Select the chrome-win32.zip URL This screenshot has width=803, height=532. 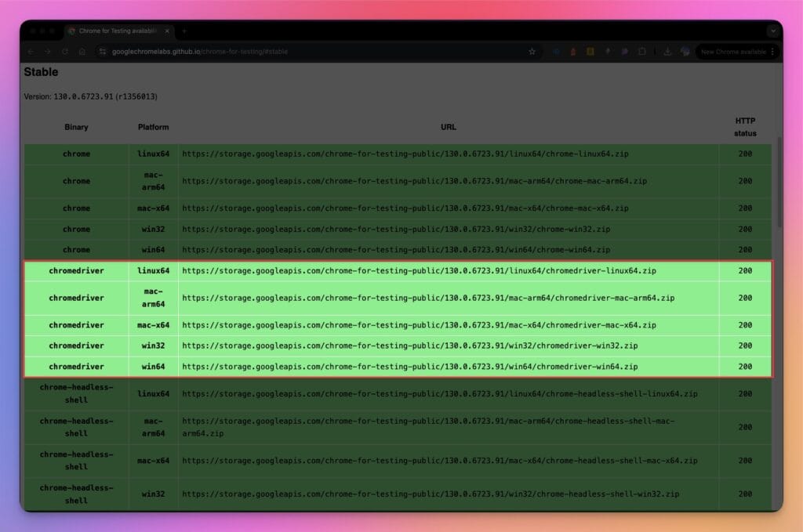click(396, 229)
